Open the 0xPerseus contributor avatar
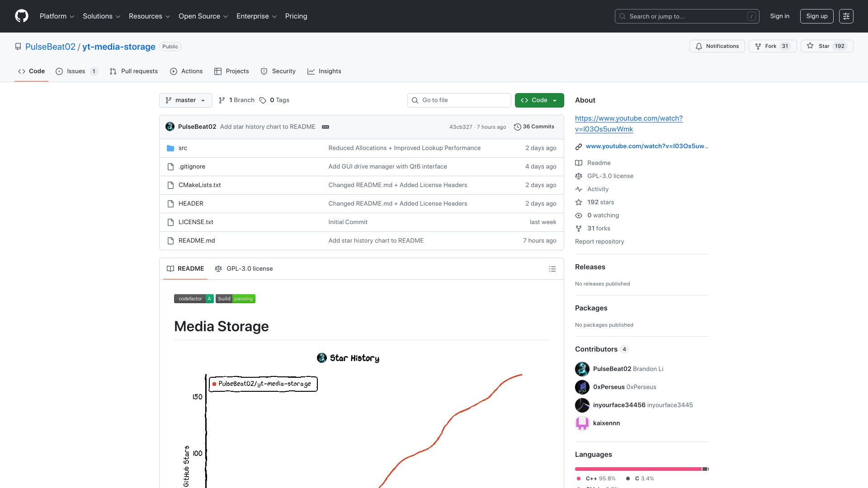This screenshot has width=868, height=488. pos(582,387)
